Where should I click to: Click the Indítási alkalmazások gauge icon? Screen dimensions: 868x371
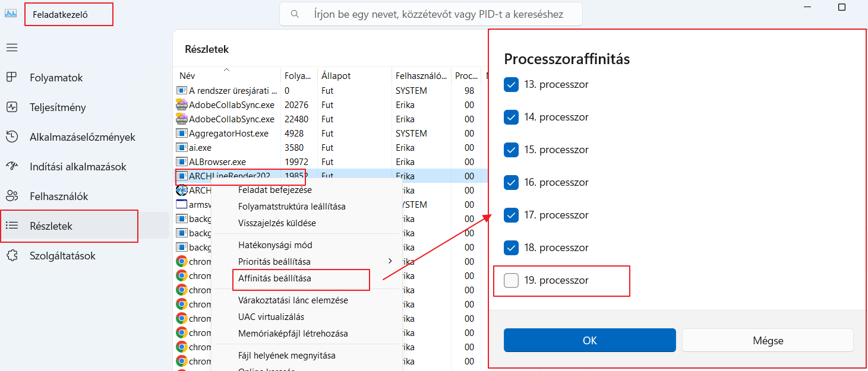click(11, 166)
